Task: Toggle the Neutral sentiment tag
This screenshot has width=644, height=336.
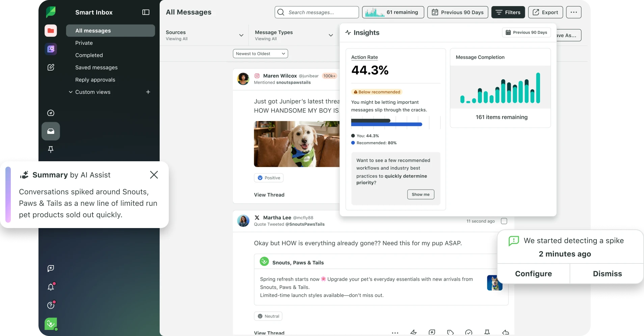Action: 268,316
